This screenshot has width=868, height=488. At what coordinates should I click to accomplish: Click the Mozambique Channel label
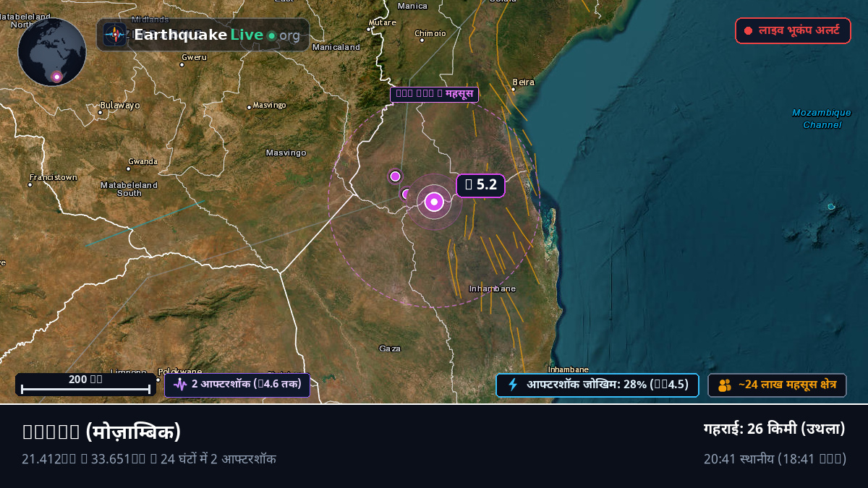(822, 119)
